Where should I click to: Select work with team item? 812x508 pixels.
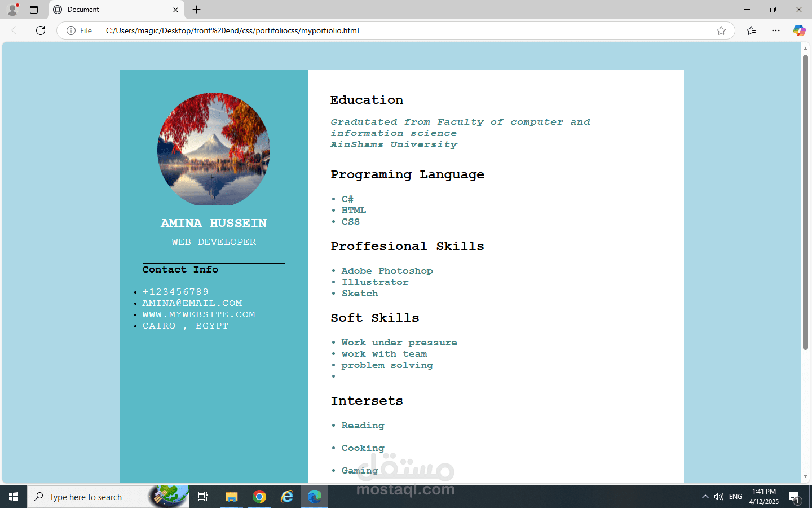coord(385,354)
